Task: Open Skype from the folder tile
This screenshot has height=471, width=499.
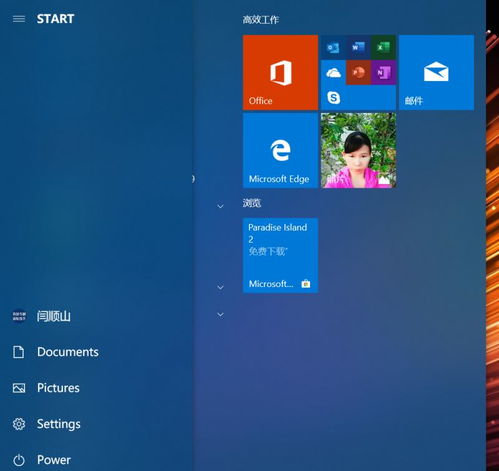Action: (x=333, y=98)
